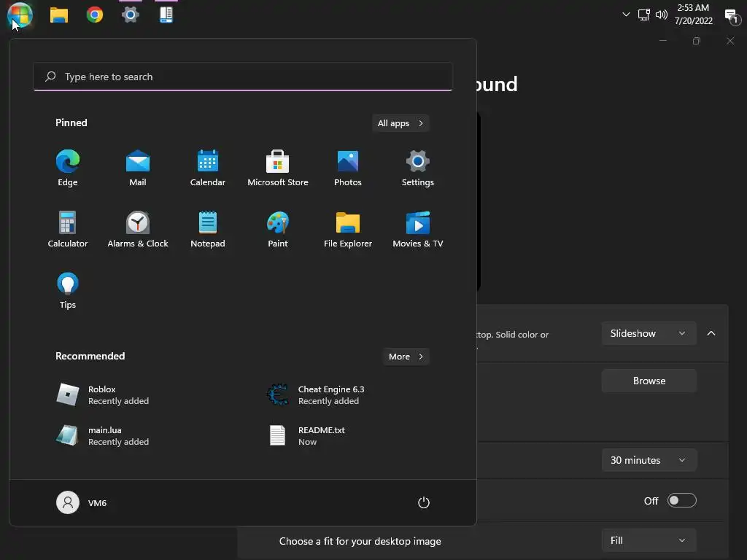Focus the Type here to search box
This screenshot has width=747, height=560.
click(242, 77)
